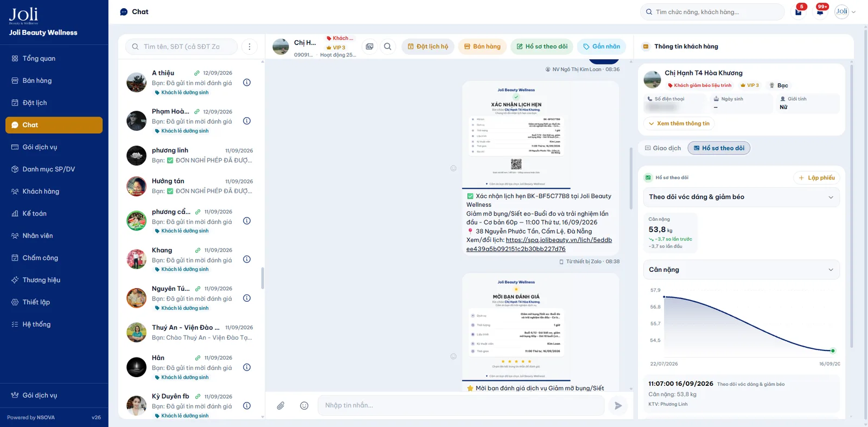868x427 pixels.
Task: Click the 'Đặt lịch hộ' button
Action: [428, 47]
